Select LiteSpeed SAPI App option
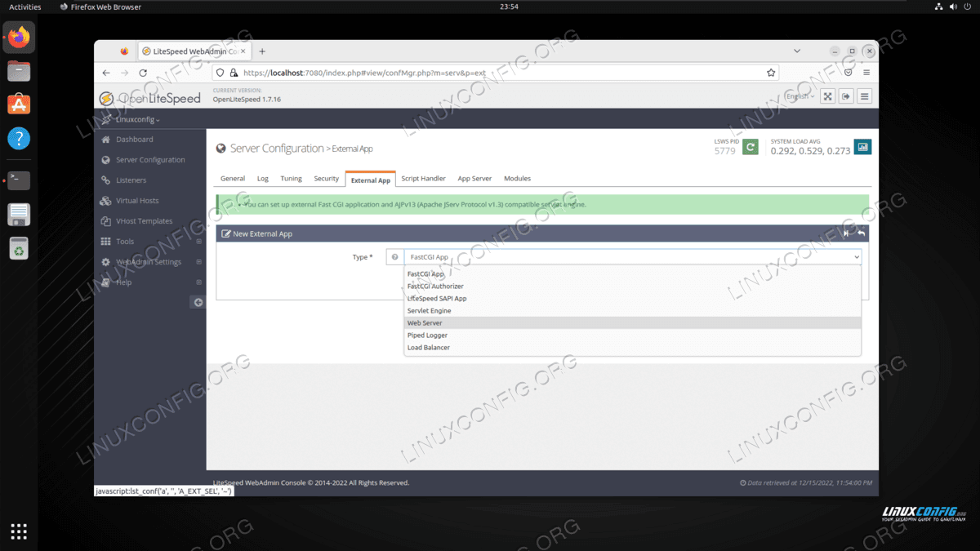This screenshot has height=551, width=980. coord(633,299)
